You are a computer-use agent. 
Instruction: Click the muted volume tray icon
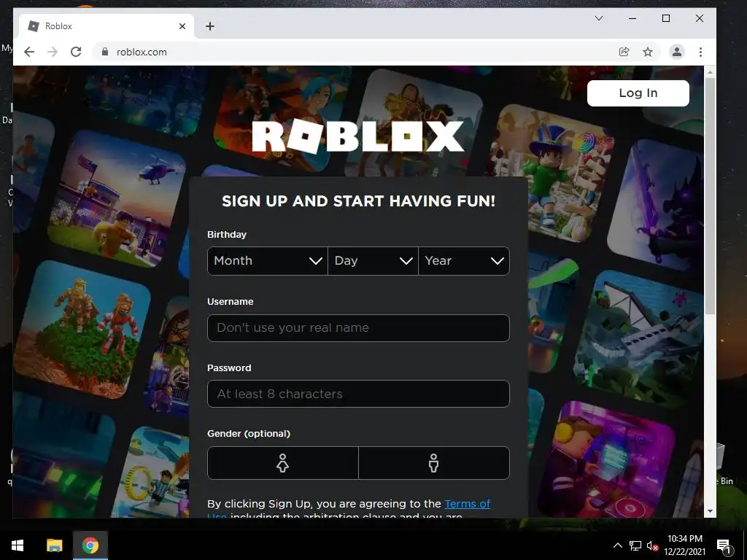(x=652, y=545)
